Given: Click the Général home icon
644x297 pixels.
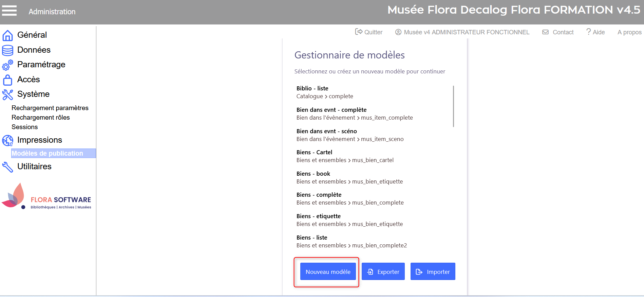Looking at the screenshot, I should click(x=7, y=35).
